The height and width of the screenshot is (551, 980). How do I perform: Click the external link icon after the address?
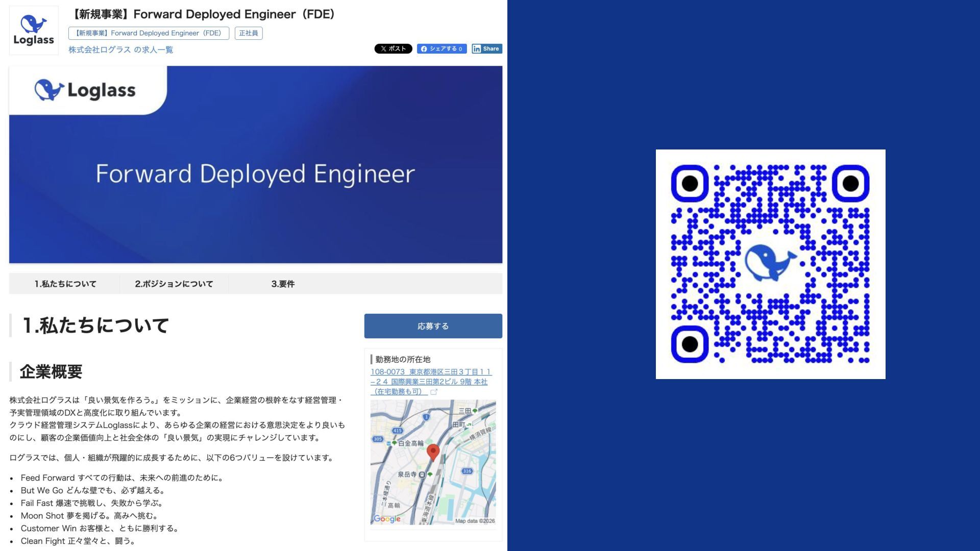(x=434, y=392)
